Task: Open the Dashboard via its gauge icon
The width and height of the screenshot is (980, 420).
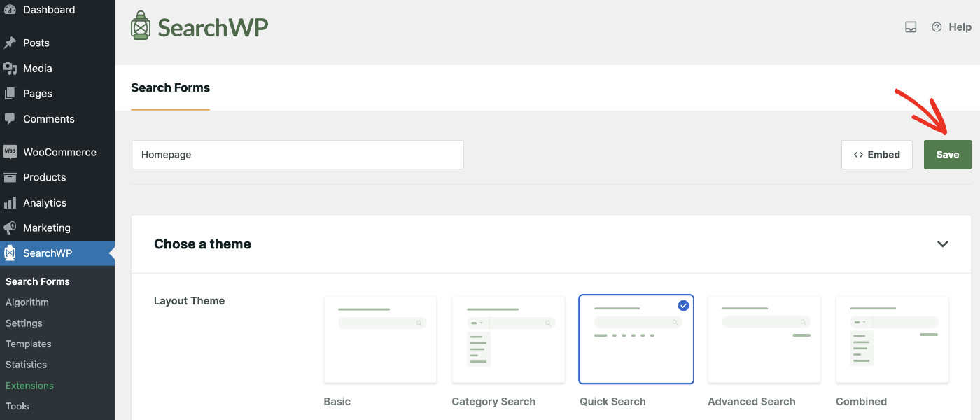Action: (10, 9)
